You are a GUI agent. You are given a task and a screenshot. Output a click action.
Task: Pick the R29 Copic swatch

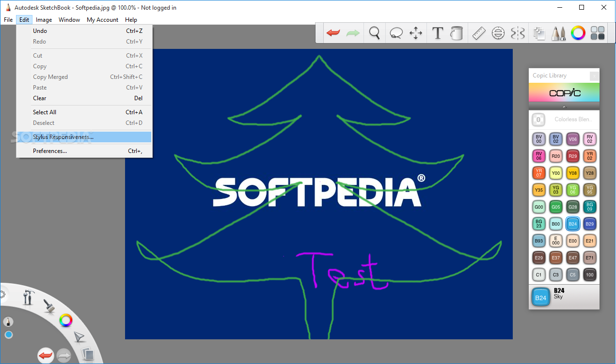pos(573,156)
